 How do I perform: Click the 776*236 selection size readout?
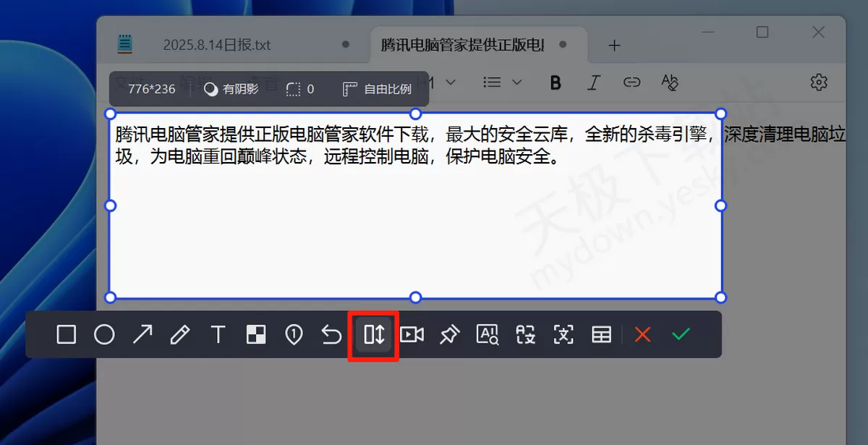[x=152, y=89]
